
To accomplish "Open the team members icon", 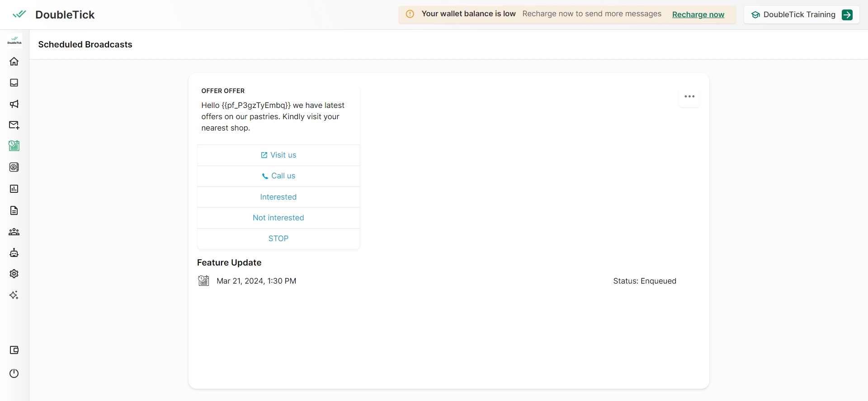I will click(14, 232).
